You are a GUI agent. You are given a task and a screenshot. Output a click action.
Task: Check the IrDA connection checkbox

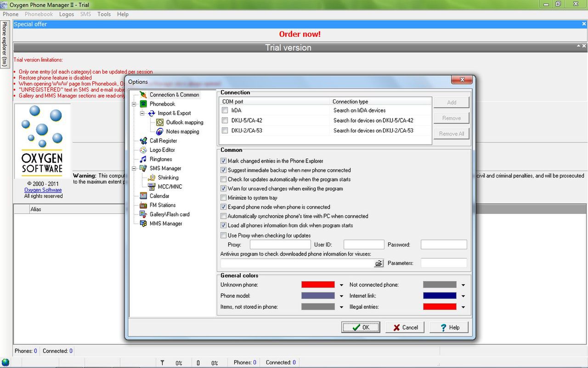pos(225,110)
